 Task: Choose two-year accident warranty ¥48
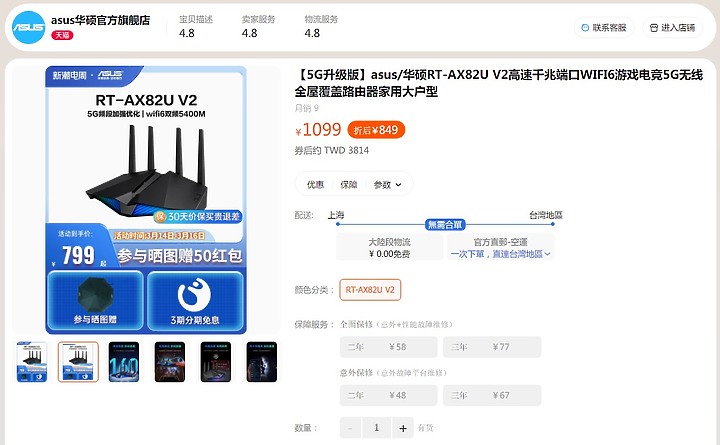[x=388, y=395]
